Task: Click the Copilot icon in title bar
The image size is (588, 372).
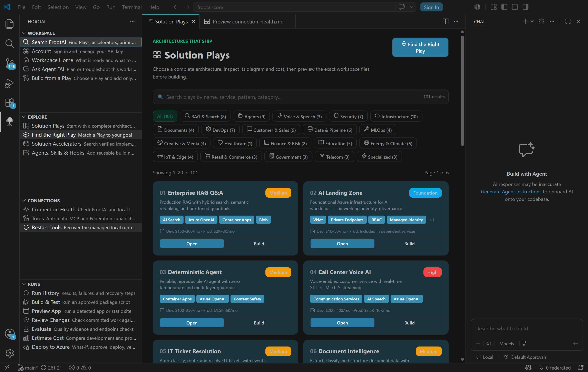Action: 477,7
